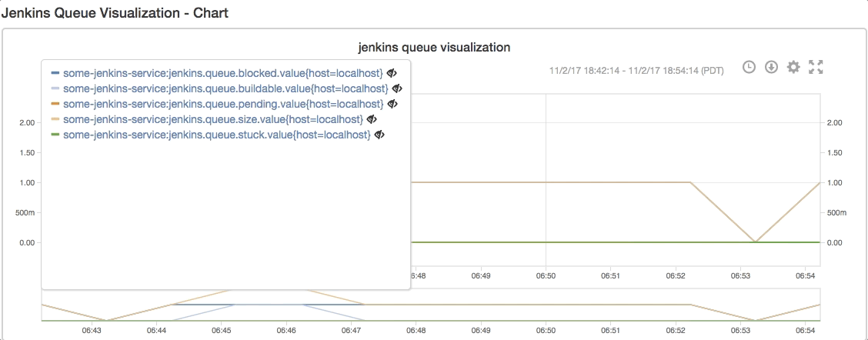Click the 06:50 label on main x-axis
This screenshot has width=868, height=340.
[x=546, y=275]
